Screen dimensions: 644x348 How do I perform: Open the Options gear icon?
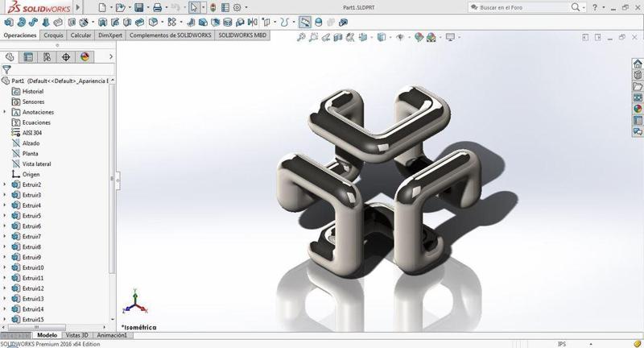tap(237, 7)
